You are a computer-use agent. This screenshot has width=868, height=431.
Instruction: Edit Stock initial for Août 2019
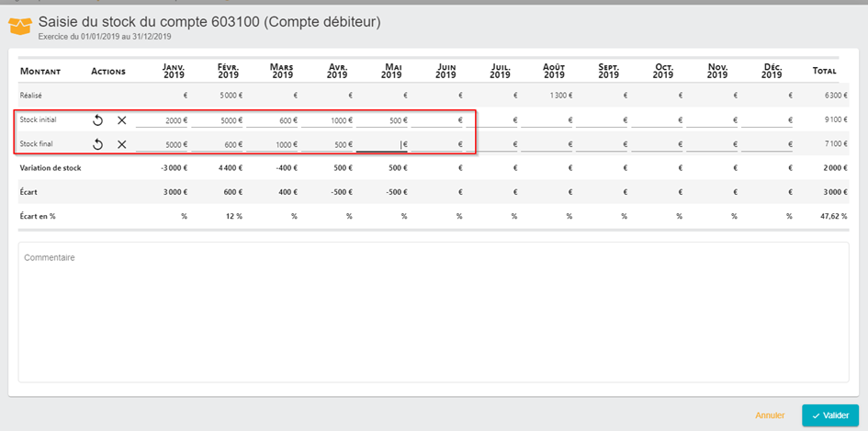pos(547,119)
